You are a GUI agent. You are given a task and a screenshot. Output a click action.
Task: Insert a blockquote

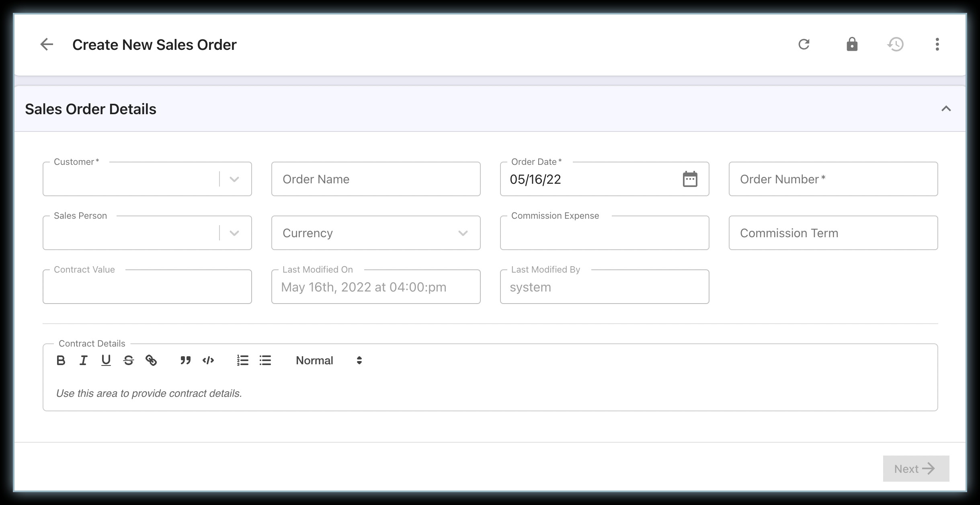click(x=185, y=360)
